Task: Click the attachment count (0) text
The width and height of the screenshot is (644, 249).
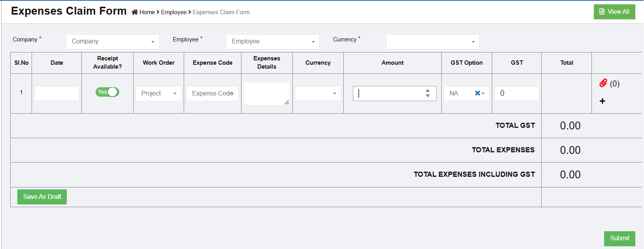Action: click(x=614, y=84)
